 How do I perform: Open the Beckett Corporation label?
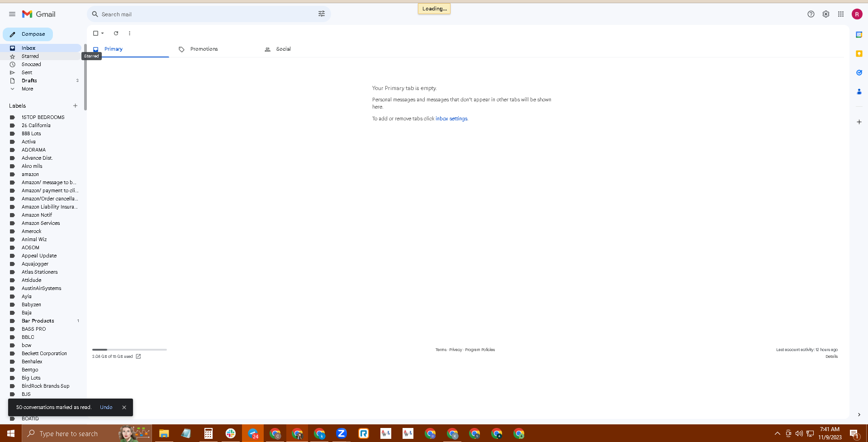tap(44, 353)
